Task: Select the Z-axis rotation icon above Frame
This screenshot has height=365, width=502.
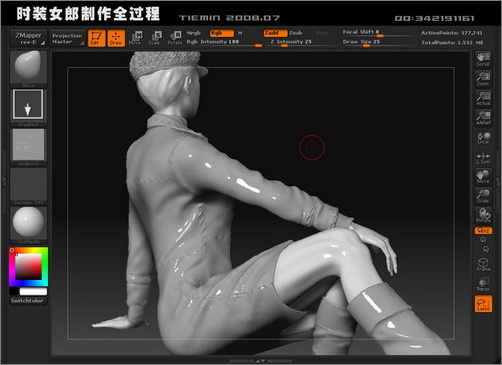Action: coord(486,249)
